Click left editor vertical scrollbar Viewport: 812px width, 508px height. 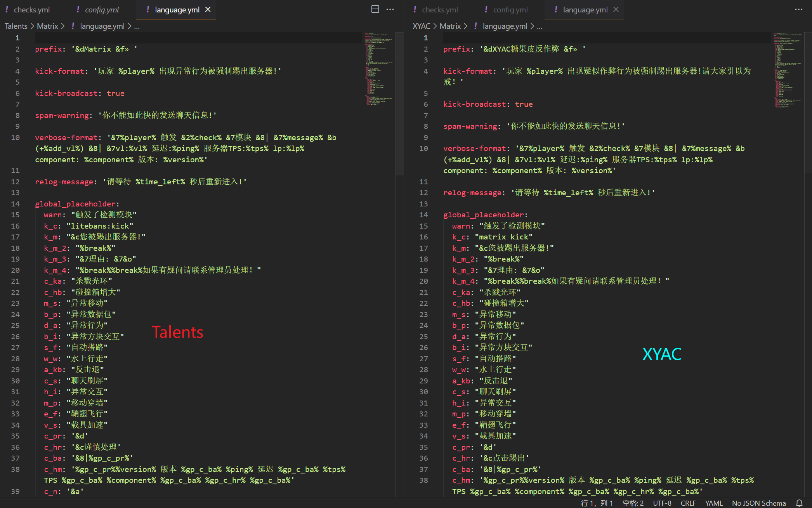coord(399,105)
